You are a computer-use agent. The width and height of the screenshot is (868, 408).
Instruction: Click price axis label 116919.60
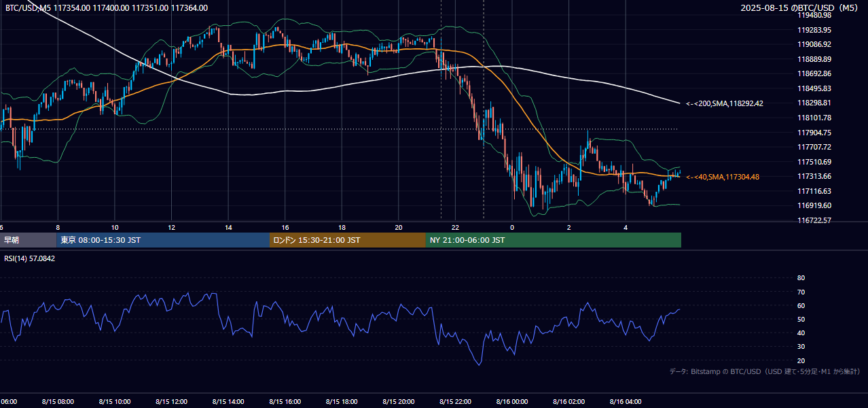point(814,205)
